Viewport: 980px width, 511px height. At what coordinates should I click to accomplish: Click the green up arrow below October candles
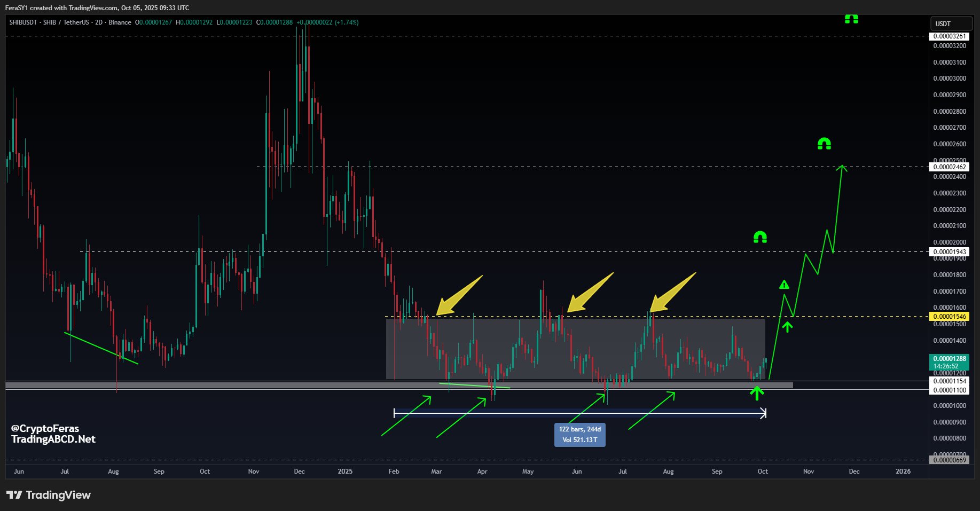(x=757, y=394)
